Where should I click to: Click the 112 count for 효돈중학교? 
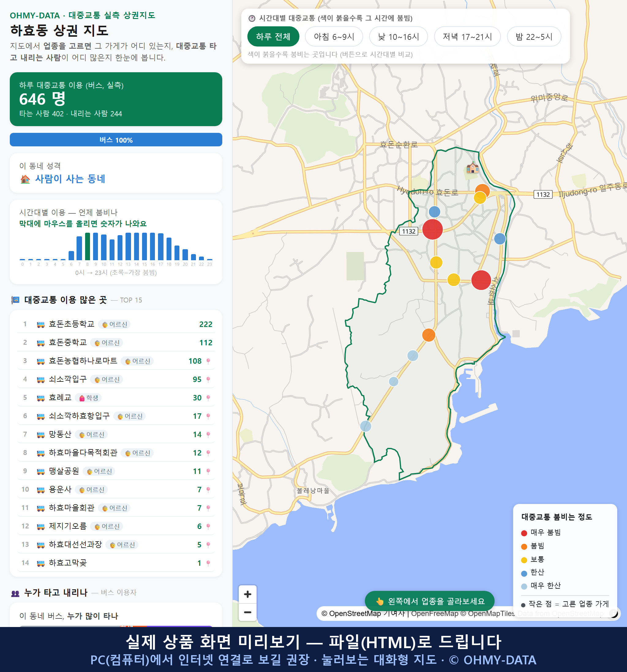(205, 343)
